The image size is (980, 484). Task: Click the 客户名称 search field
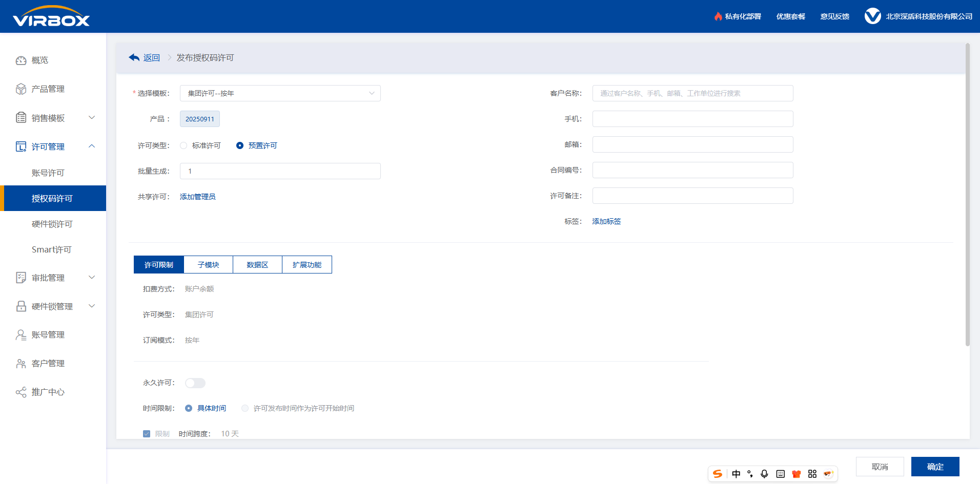pyautogui.click(x=693, y=93)
